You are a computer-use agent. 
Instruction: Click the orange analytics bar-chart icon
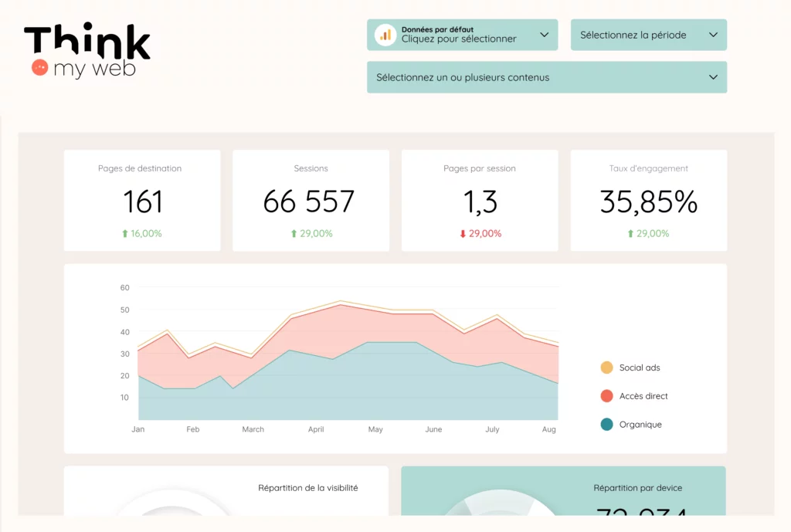pos(385,35)
